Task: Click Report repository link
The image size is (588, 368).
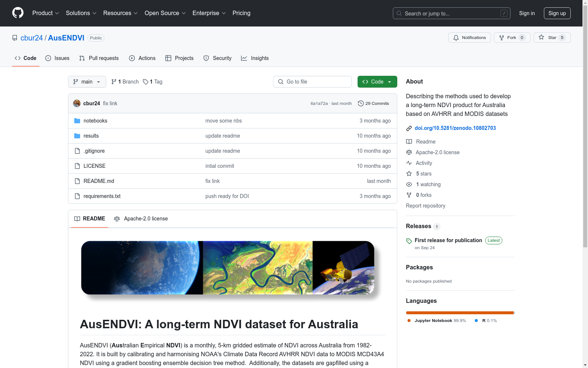Action: 426,206
